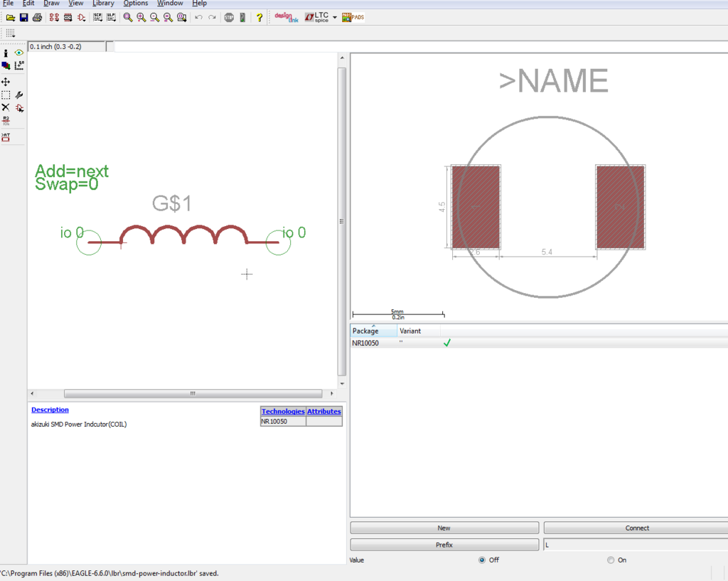This screenshot has width=728, height=581.
Task: Run a ULP with ULP icon
Action: click(x=111, y=18)
